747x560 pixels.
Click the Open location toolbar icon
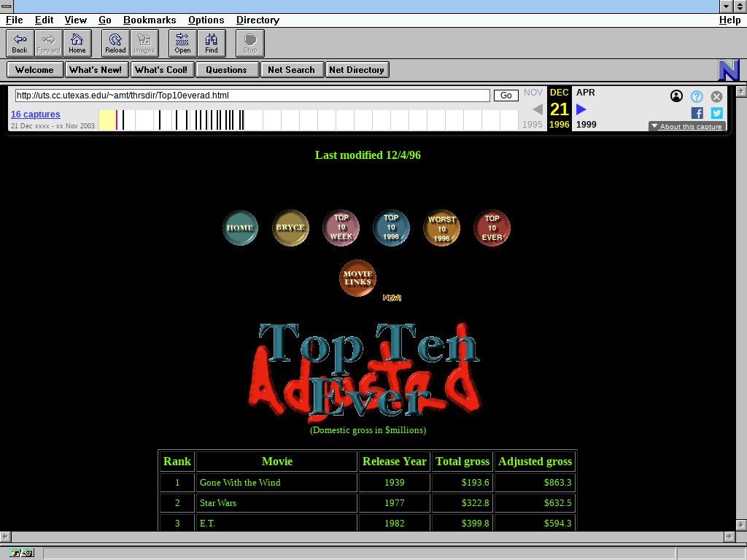(x=182, y=44)
